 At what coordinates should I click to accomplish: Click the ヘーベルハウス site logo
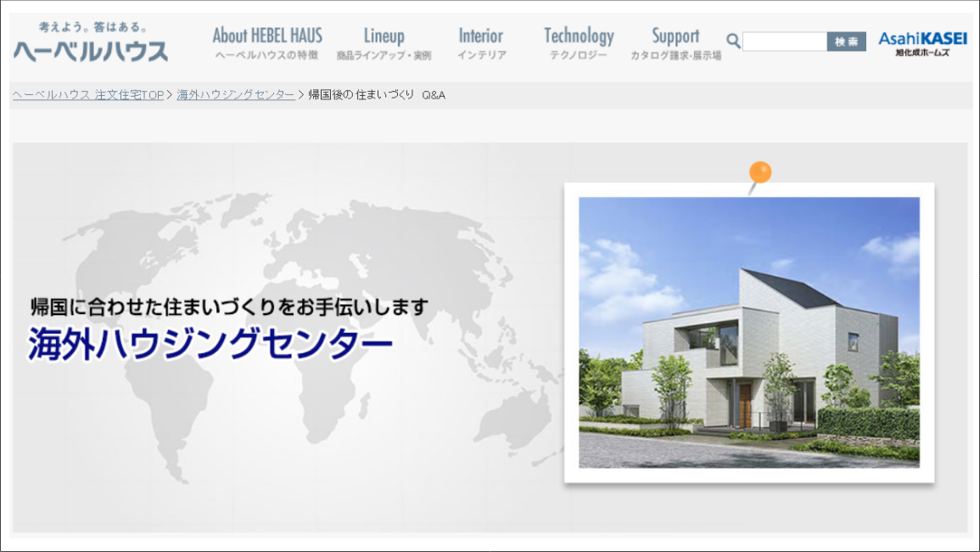click(x=91, y=42)
